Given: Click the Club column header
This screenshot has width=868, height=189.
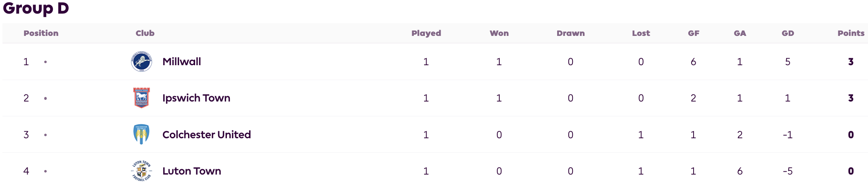Looking at the screenshot, I should (x=145, y=33).
